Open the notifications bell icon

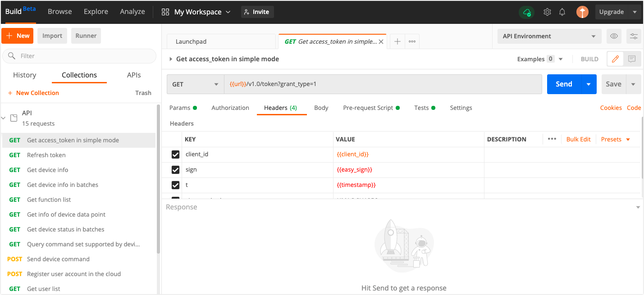[x=562, y=12]
